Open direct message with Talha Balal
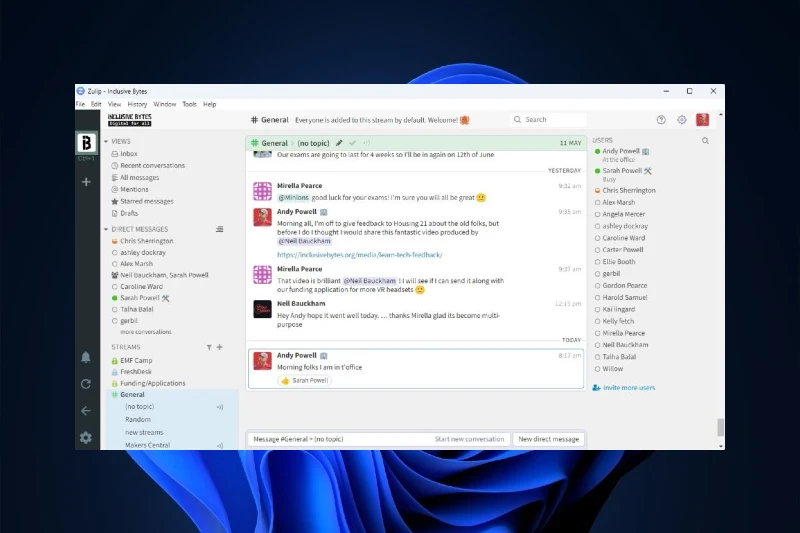800x533 pixels. pos(137,309)
